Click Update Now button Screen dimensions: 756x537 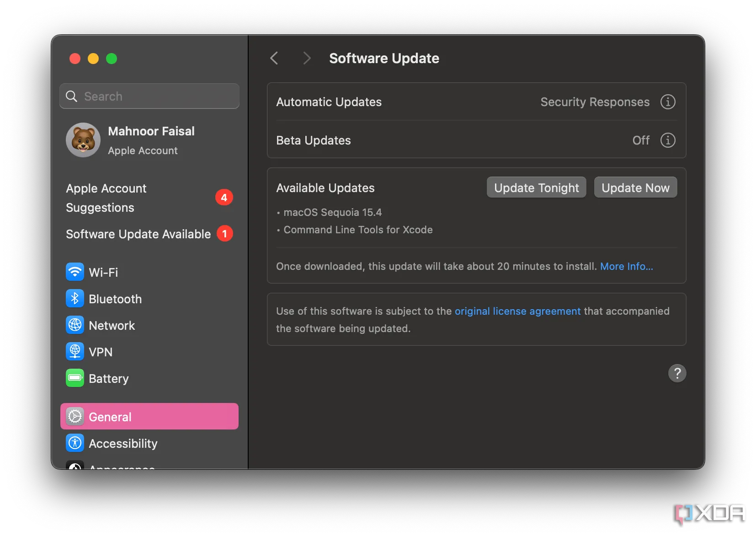[x=635, y=188]
